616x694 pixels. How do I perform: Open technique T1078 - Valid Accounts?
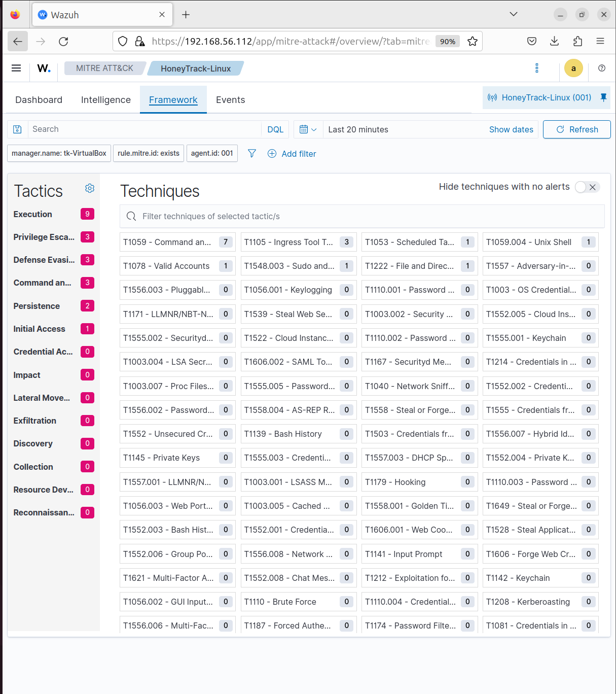pos(177,266)
